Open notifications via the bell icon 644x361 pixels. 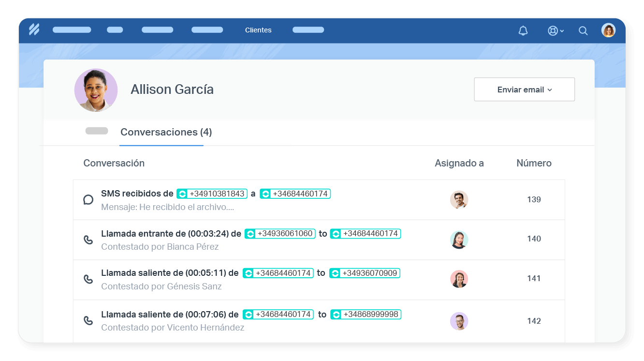523,30
